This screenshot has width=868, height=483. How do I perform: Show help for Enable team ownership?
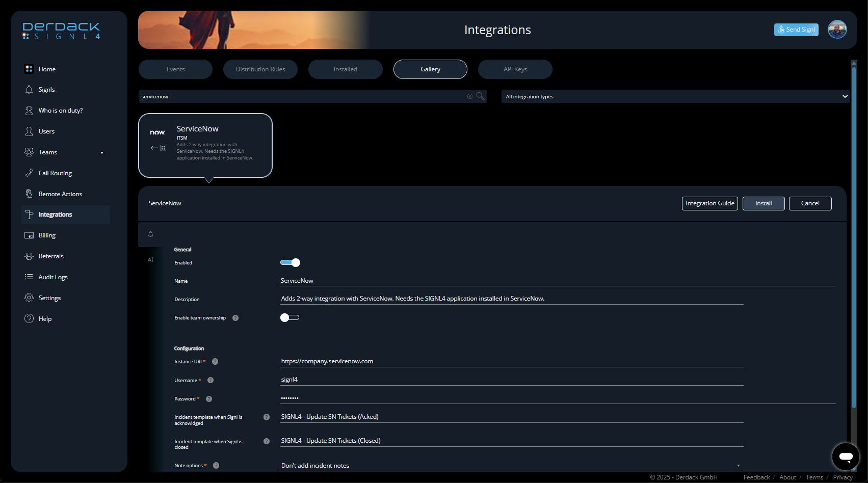point(235,318)
